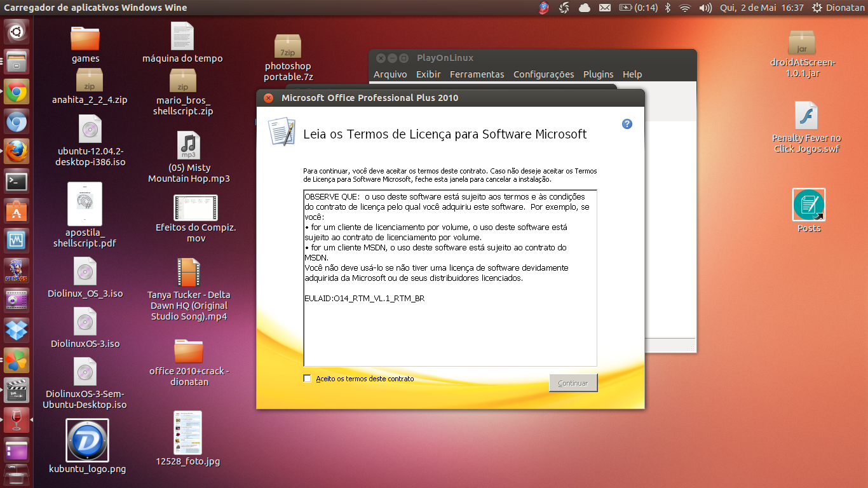
Task: Open the mail envelope indicator
Action: [605, 8]
